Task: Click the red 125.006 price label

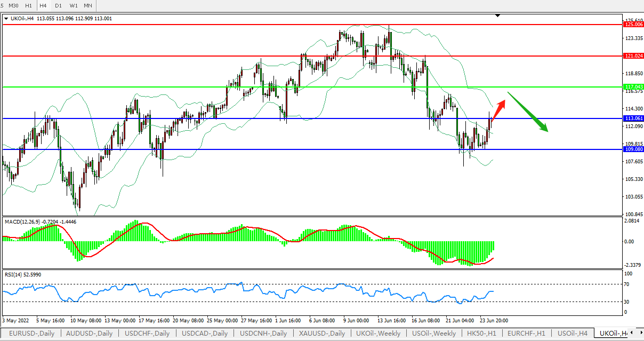Action: [x=633, y=25]
